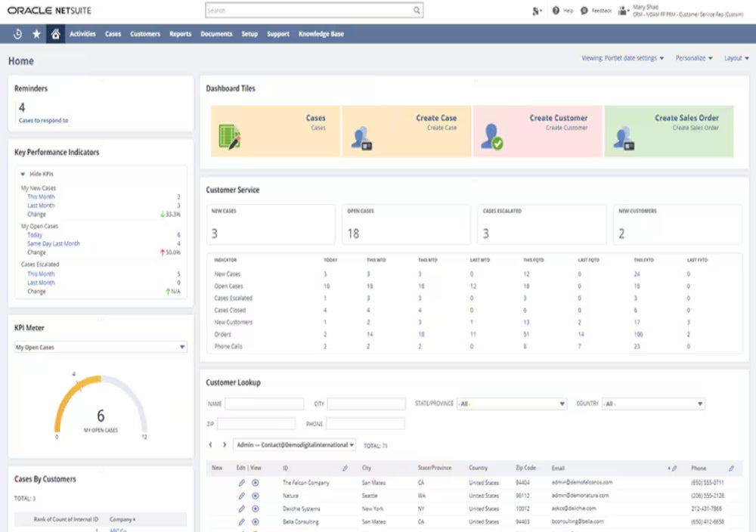Open the role switcher icon beside Mary Shao
756x532 pixels.
624,11
